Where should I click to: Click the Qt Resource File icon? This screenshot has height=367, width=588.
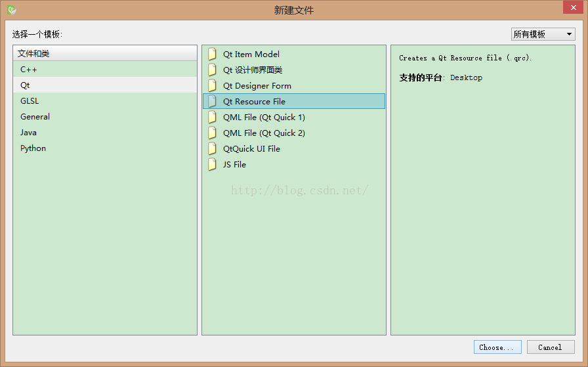tap(212, 101)
